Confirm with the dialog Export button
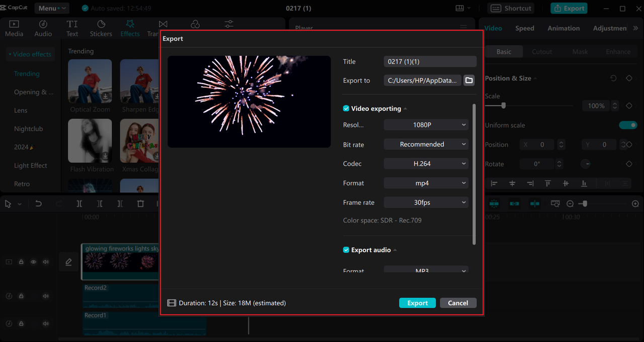The image size is (644, 342). [418, 303]
